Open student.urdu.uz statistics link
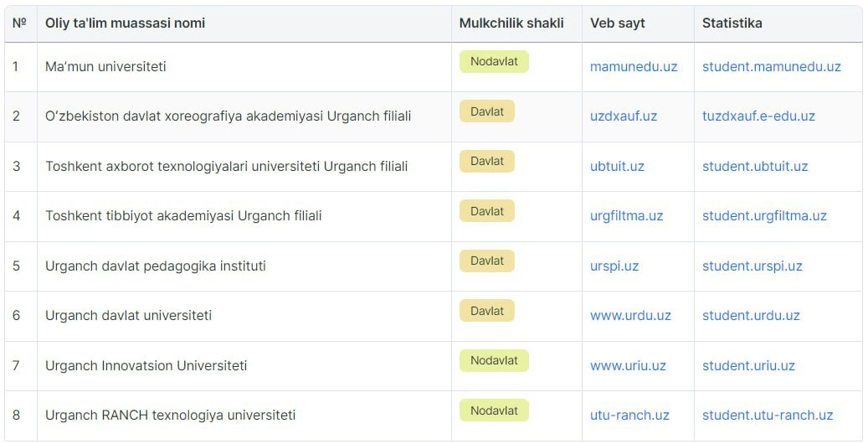Viewport: 868px width, 444px height. [751, 315]
